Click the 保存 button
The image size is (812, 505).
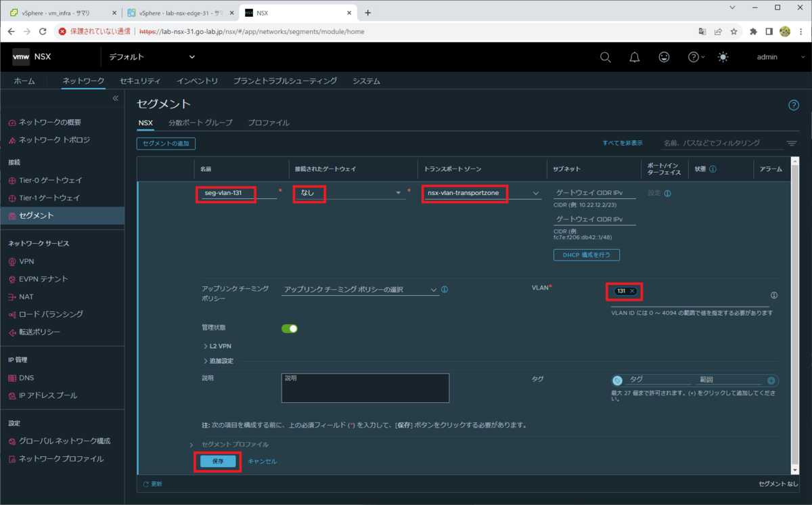(218, 461)
